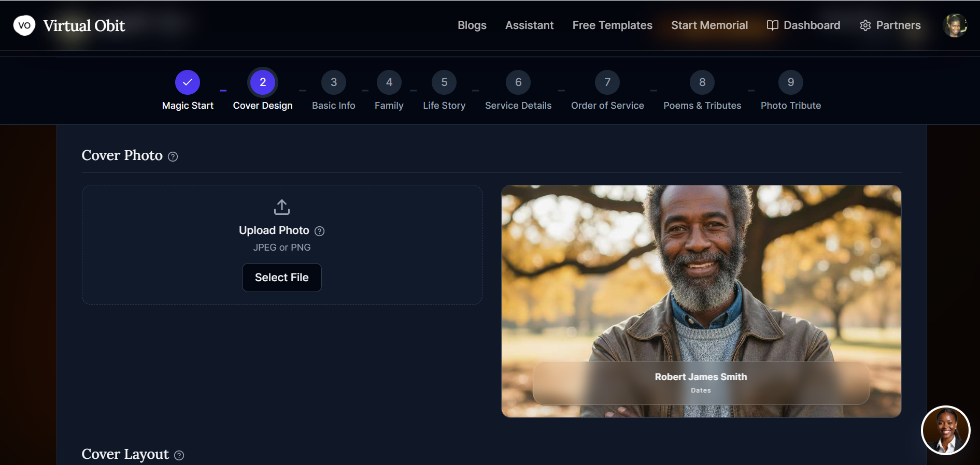Open the Dashboard link
Screen dimensions: 980x465
tap(812, 25)
